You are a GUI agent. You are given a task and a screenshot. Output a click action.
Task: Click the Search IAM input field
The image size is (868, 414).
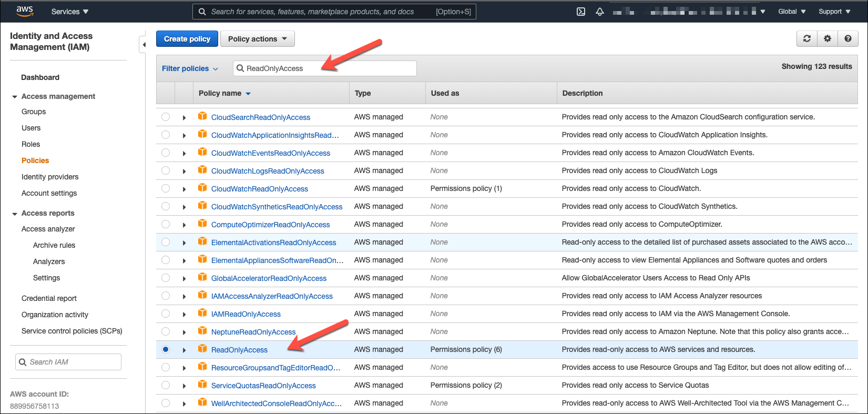(68, 362)
